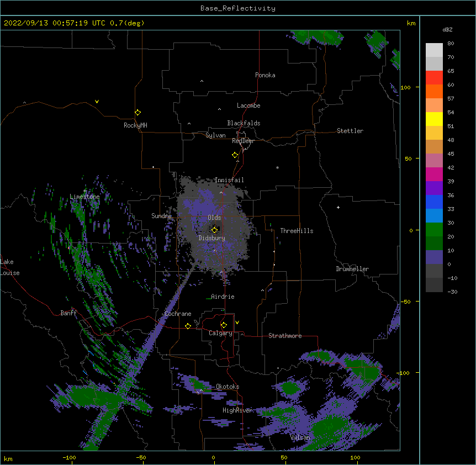Click the yellow V marker east of Calgary
The image size is (476, 465).
(x=237, y=323)
